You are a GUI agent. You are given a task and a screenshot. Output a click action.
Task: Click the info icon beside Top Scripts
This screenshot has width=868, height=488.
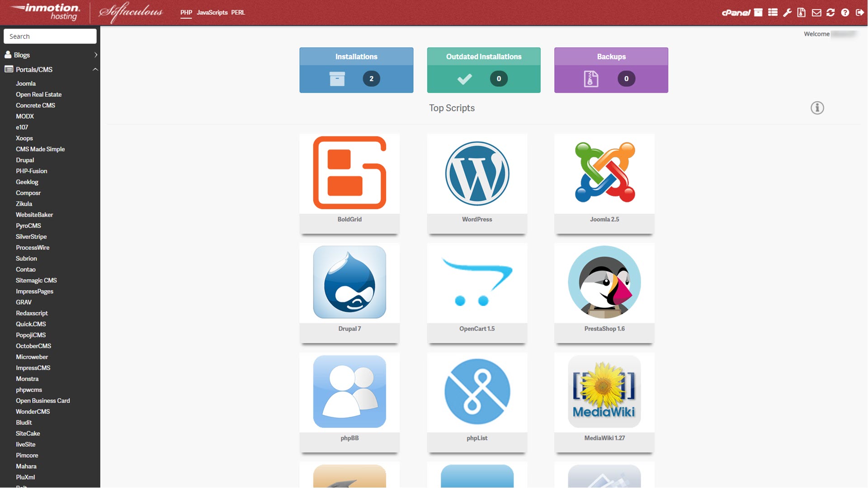pyautogui.click(x=817, y=108)
